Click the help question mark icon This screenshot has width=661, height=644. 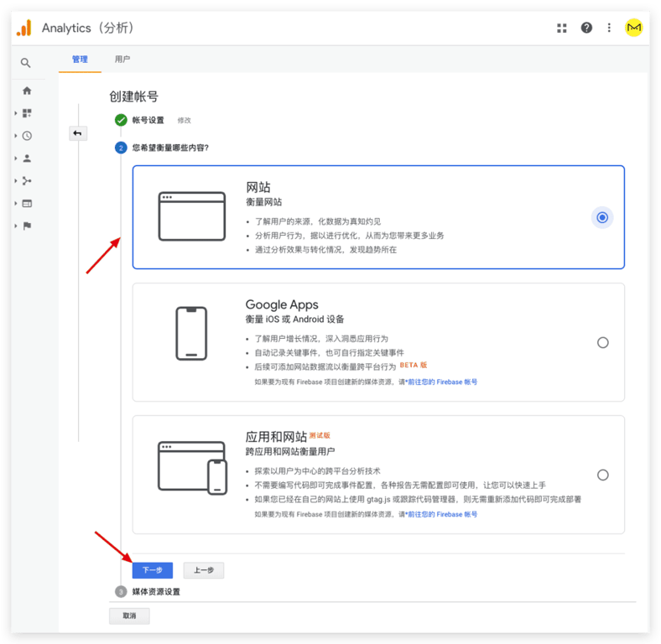586,28
